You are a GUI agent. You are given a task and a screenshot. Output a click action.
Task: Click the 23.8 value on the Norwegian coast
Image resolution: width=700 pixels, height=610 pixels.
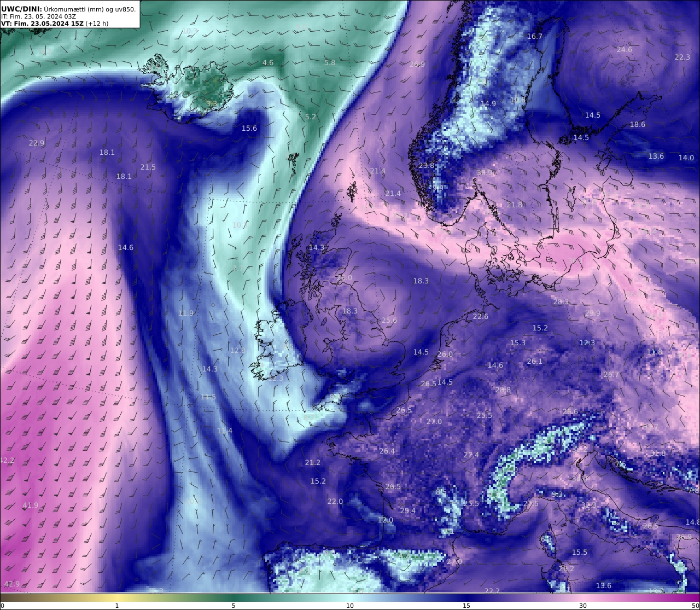(x=426, y=166)
